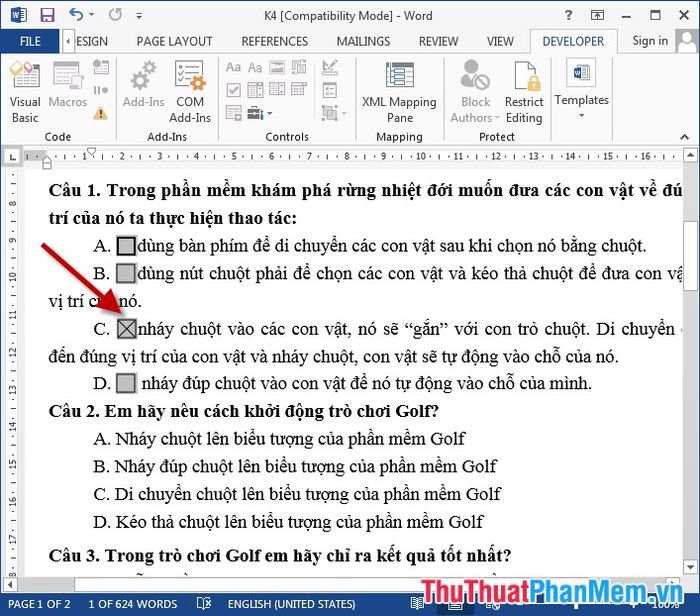Image resolution: width=700 pixels, height=616 pixels.
Task: Click the Sign in link
Action: pos(650,41)
